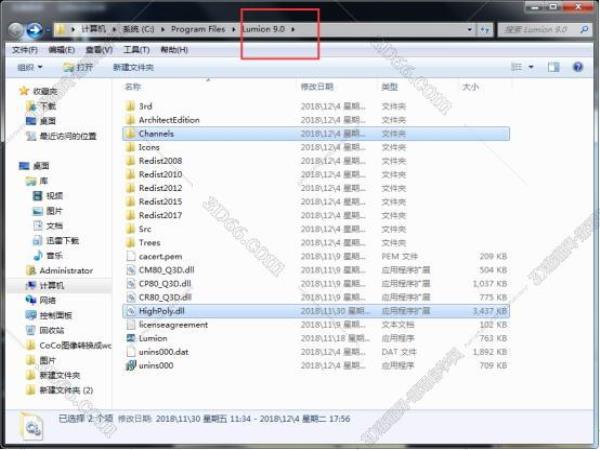600x450 pixels.
Task: Go back using the Back arrow button
Action: click(16, 30)
